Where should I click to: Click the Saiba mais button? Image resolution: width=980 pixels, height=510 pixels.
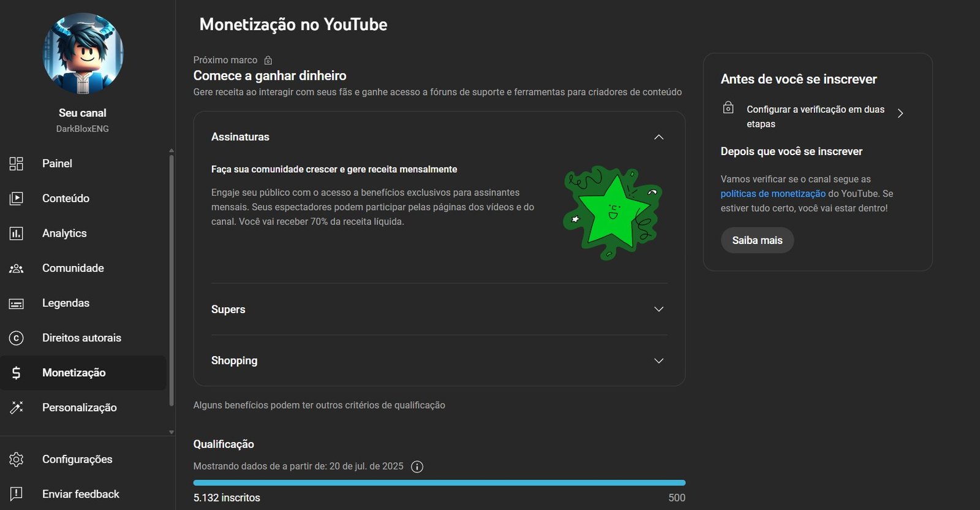click(757, 240)
